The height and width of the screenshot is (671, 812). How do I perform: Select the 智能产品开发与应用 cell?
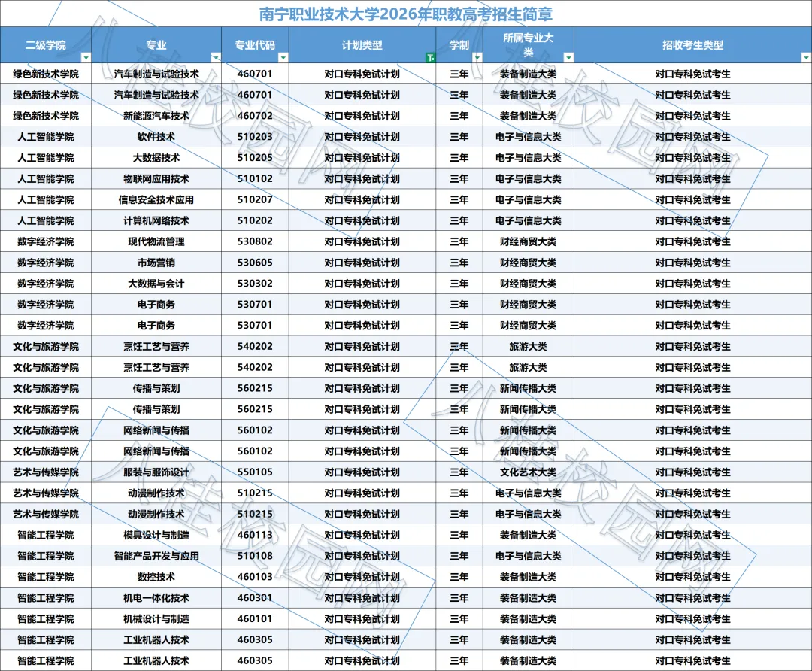pos(156,556)
